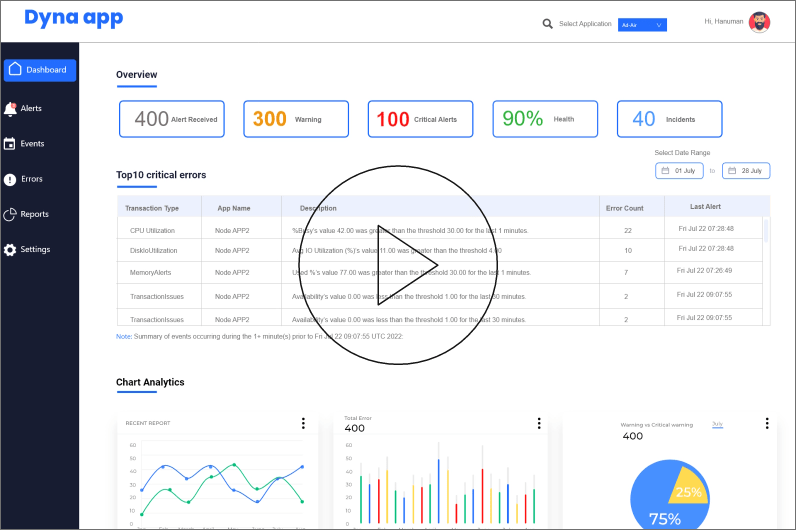Open the 100 Critical Alerts card
The image size is (796, 530).
420,119
